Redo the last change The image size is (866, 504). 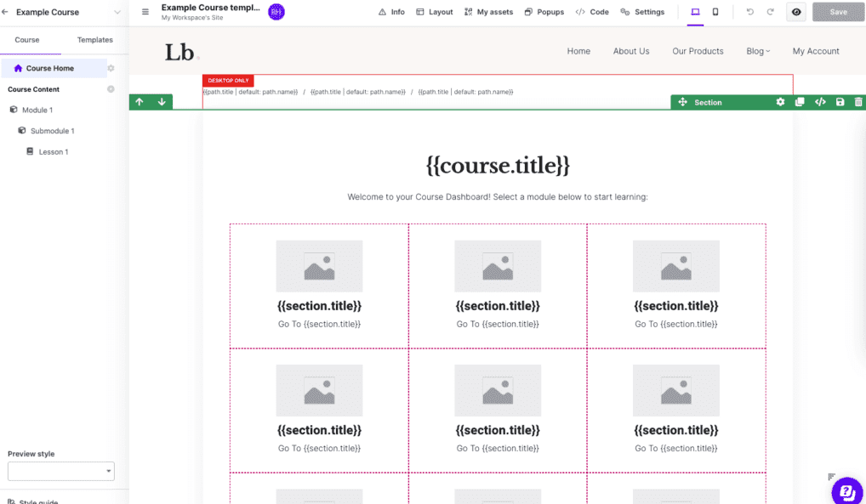[770, 12]
